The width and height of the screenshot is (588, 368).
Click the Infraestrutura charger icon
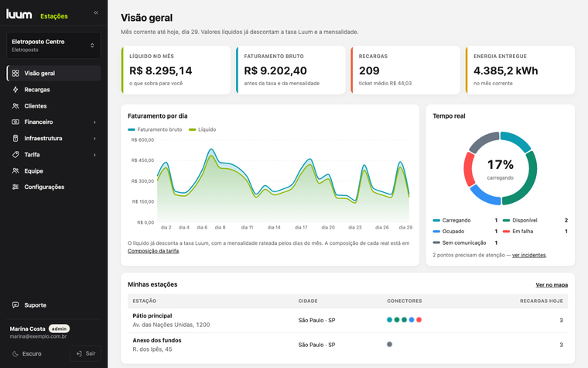15,138
